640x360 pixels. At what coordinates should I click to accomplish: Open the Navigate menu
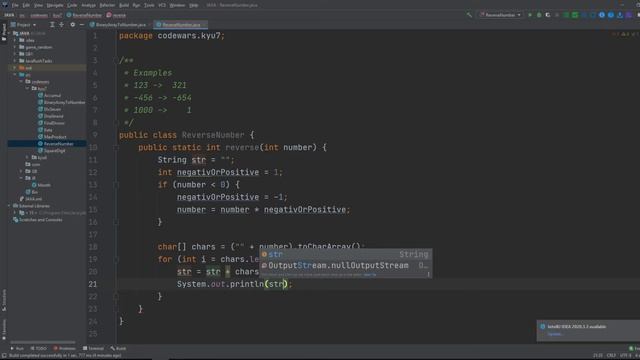55,5
